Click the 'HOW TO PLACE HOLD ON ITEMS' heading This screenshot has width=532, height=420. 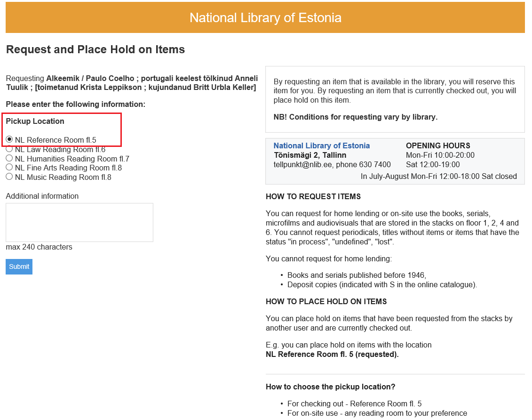pos(326,301)
